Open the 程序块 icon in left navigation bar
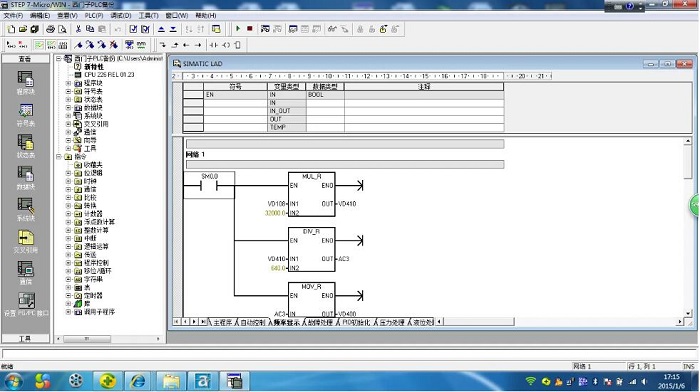The width and height of the screenshot is (700, 392). [25, 83]
